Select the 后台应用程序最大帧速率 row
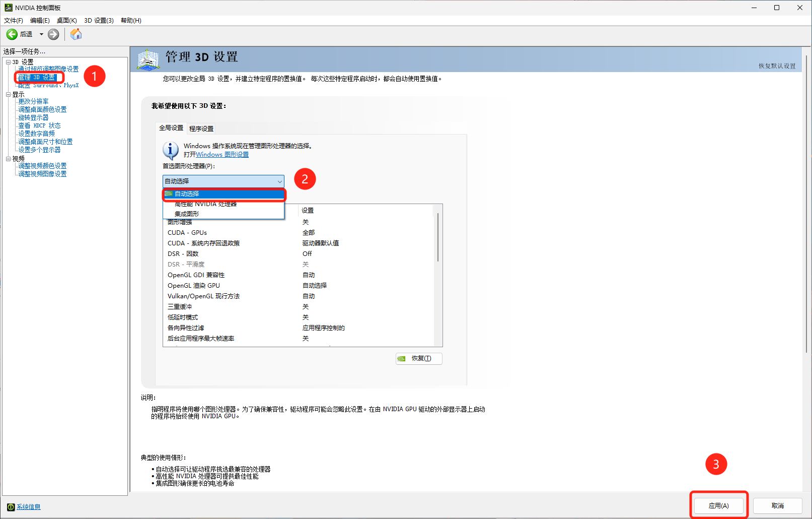 [298, 339]
